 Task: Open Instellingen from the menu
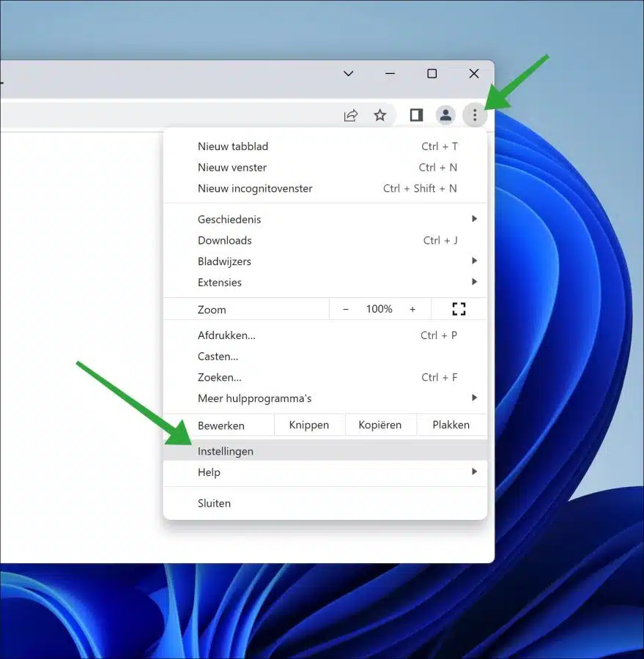click(325, 451)
